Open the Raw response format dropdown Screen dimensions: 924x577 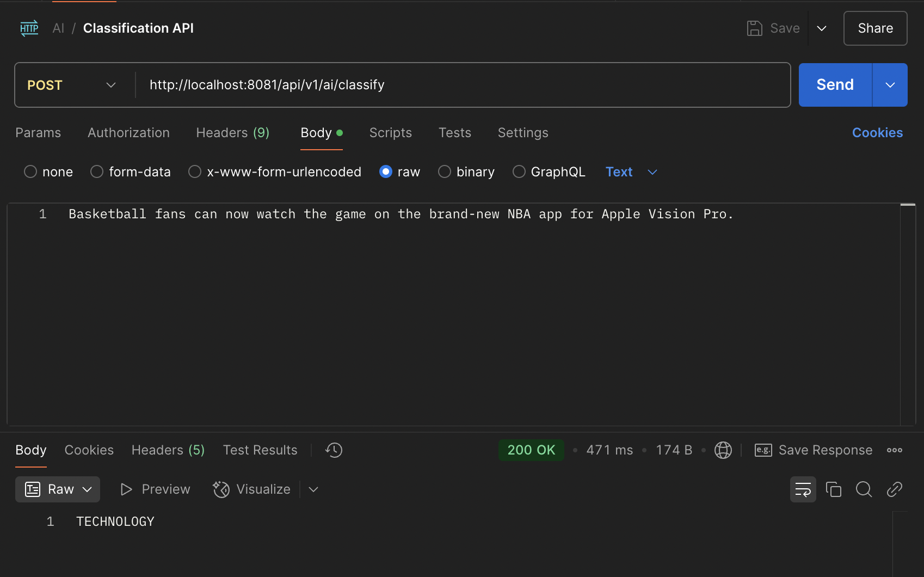pyautogui.click(x=58, y=489)
